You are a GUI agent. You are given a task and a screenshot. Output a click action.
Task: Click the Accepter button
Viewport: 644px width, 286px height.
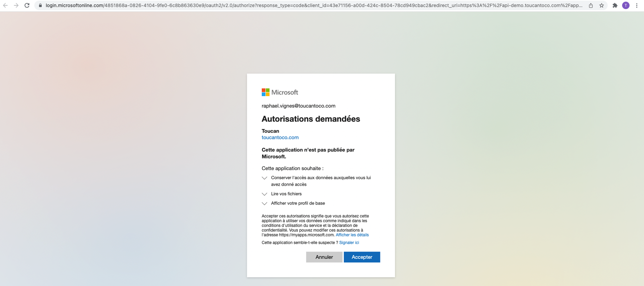point(362,257)
